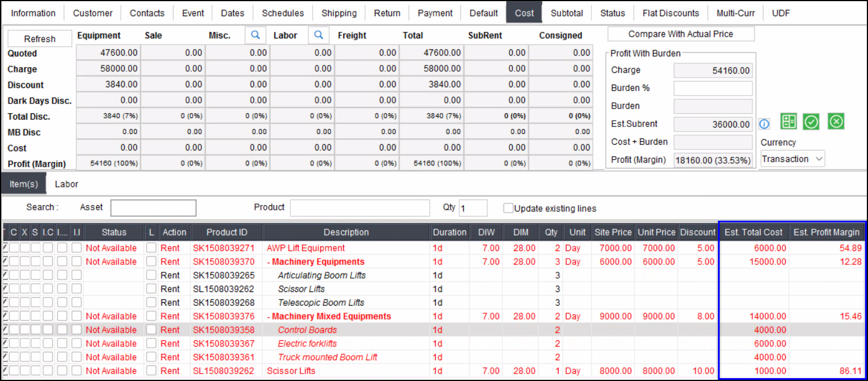Focus the Asset search field
Image resolution: width=868 pixels, height=381 pixels.
click(153, 207)
